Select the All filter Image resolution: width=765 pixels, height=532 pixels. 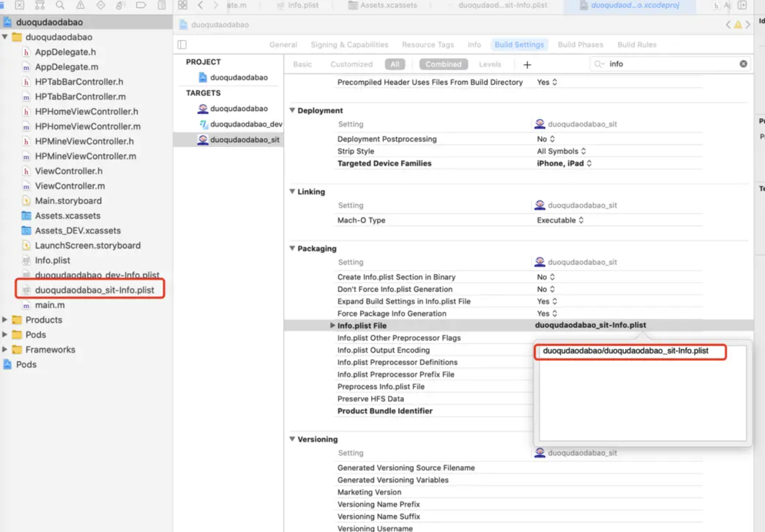[395, 64]
